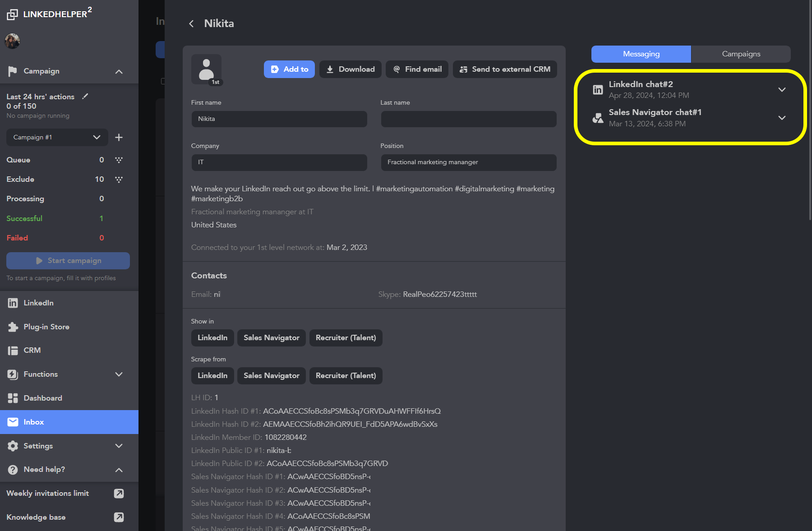Open the CRM section

(x=31, y=350)
